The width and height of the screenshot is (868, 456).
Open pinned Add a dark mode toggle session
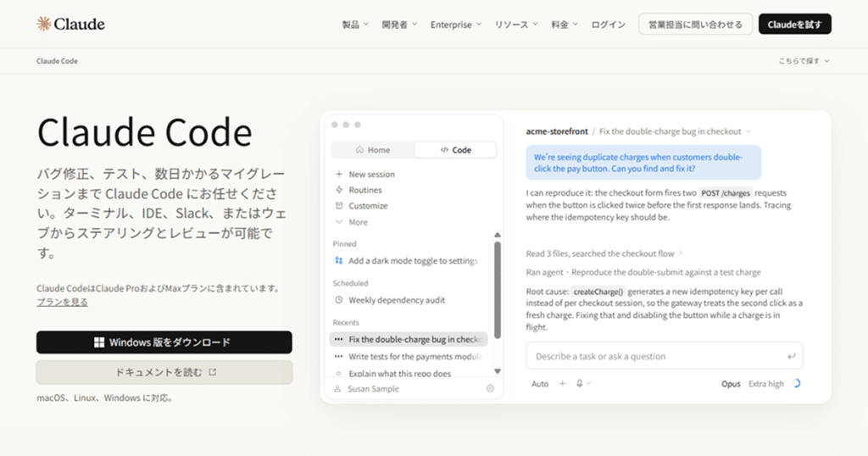(x=413, y=261)
